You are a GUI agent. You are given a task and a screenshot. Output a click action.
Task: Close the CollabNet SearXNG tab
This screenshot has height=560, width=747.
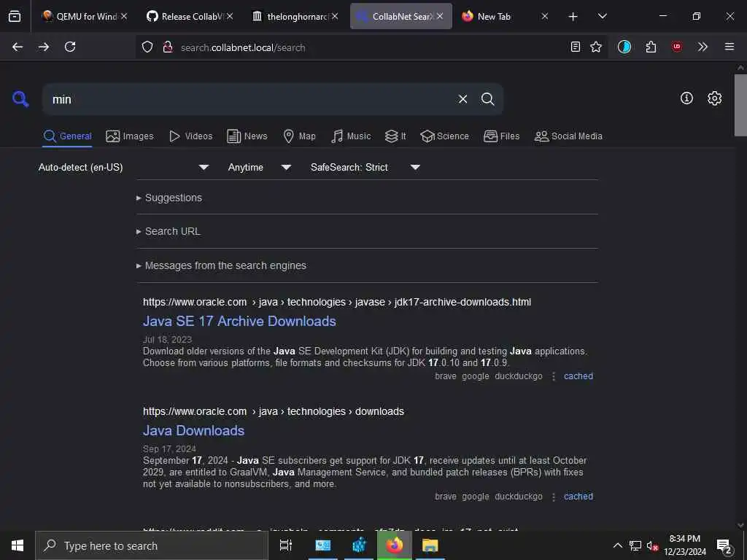pos(440,16)
